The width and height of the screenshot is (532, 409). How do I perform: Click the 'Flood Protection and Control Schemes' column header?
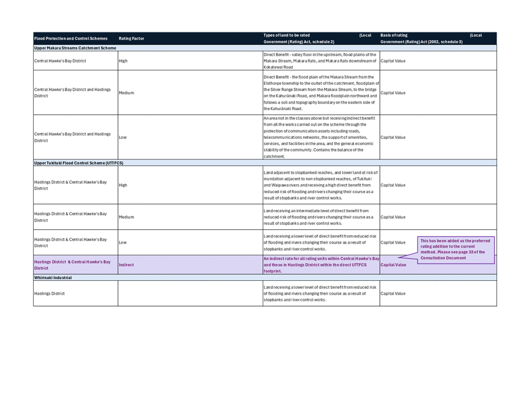point(71,38)
